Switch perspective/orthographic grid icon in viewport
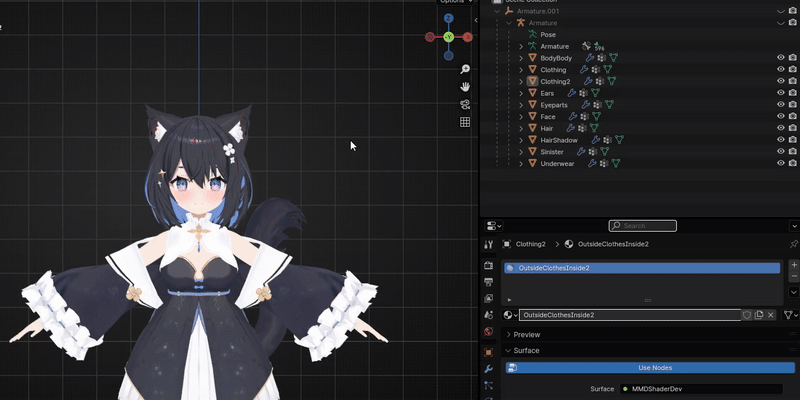Screen dimensions: 800x400 click(465, 122)
